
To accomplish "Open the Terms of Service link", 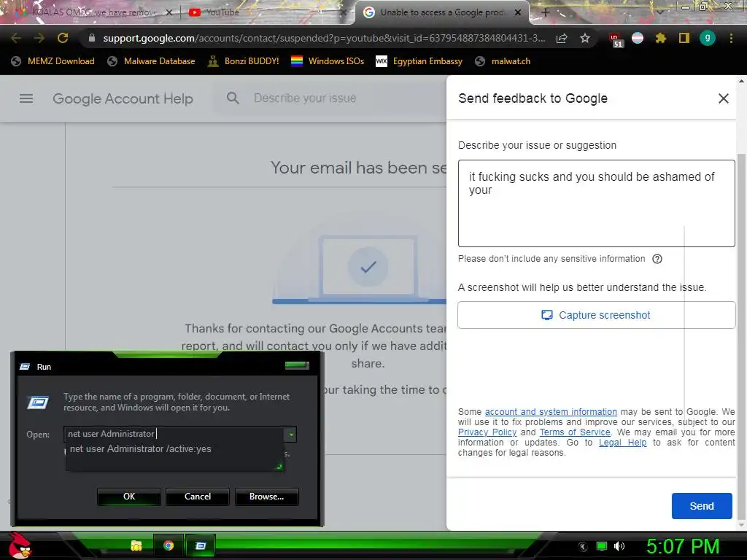I will click(x=575, y=432).
